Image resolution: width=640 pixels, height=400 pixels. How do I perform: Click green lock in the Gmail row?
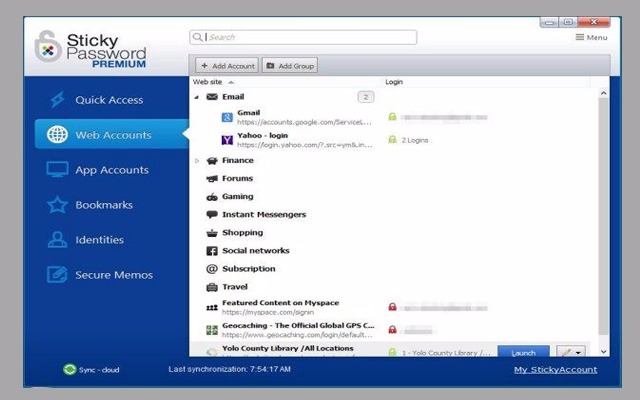[392, 117]
